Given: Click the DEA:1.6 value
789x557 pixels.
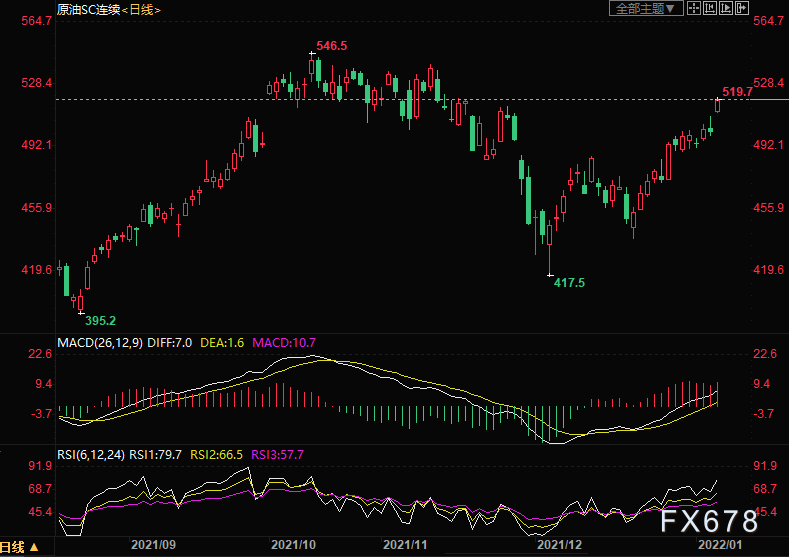Looking at the screenshot, I should (x=222, y=343).
